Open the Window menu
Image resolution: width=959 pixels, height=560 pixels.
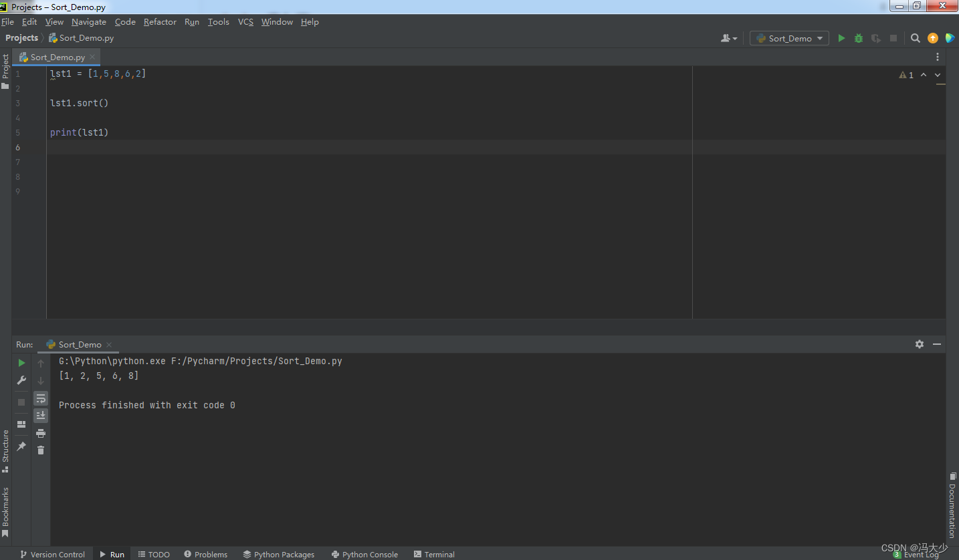point(277,22)
